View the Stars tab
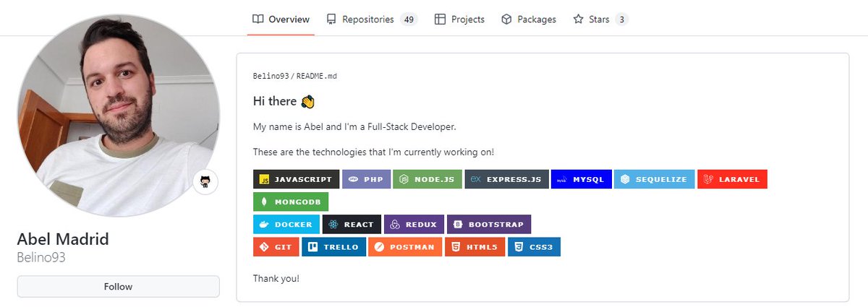This screenshot has width=868, height=307. [600, 20]
